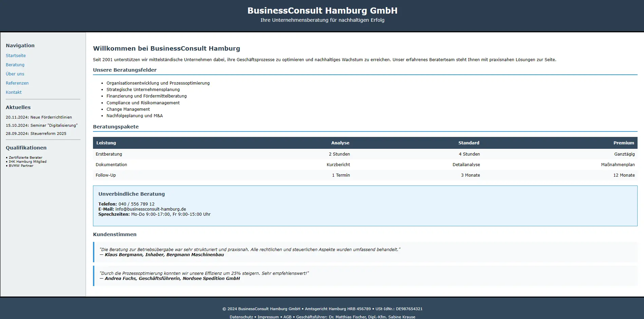Viewport: 644px width, 319px height.
Task: Open the Startseite navigation link
Action: [16, 56]
